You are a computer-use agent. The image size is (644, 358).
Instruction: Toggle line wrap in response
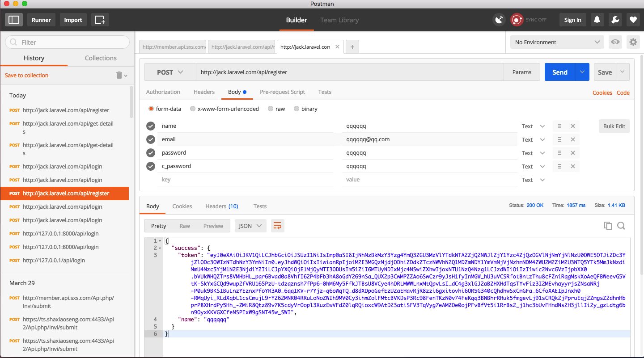pyautogui.click(x=277, y=226)
